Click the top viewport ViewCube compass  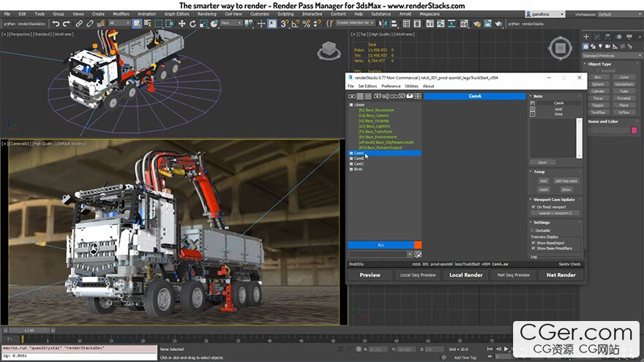point(561,48)
